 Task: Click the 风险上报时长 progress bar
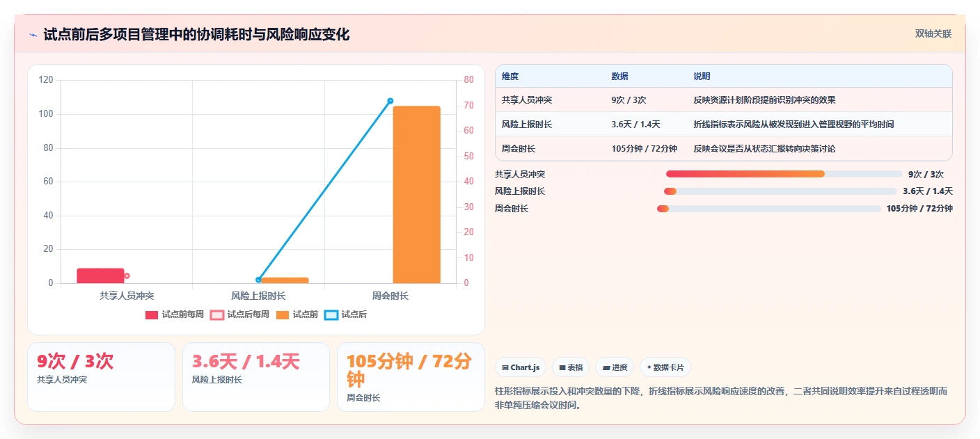(x=780, y=191)
